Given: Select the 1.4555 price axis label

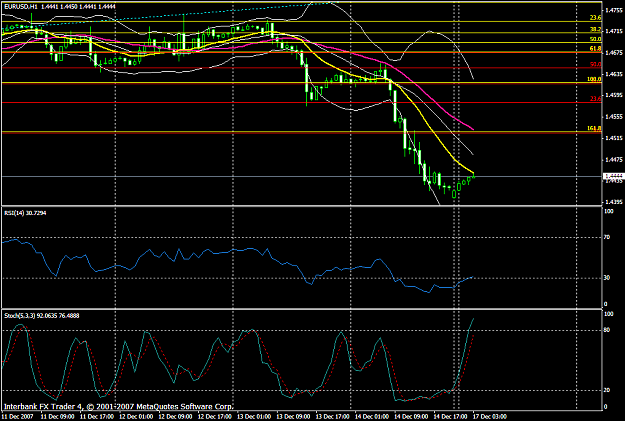Looking at the screenshot, I should point(612,116).
